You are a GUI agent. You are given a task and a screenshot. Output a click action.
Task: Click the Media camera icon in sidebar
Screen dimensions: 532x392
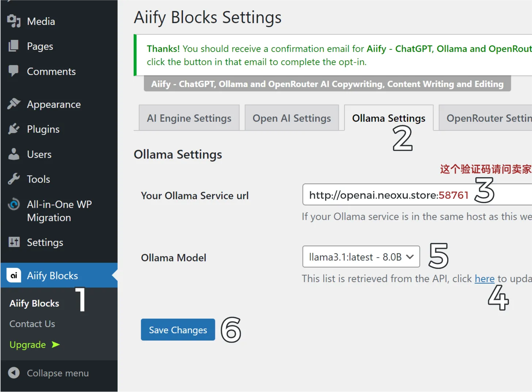[x=14, y=21]
